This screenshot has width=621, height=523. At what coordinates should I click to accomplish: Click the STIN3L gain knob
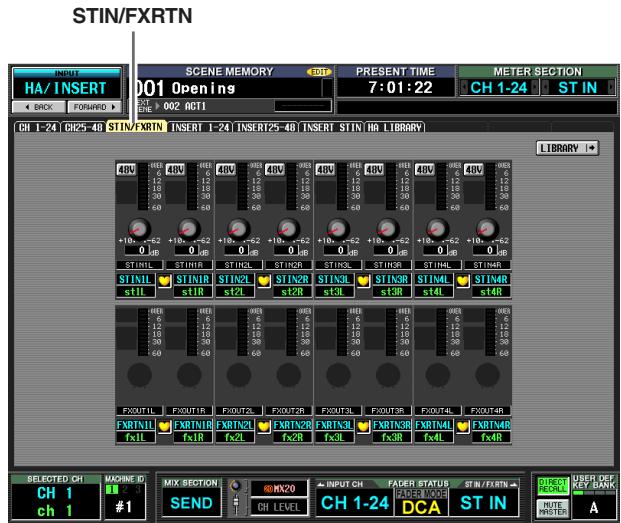coord(338,229)
